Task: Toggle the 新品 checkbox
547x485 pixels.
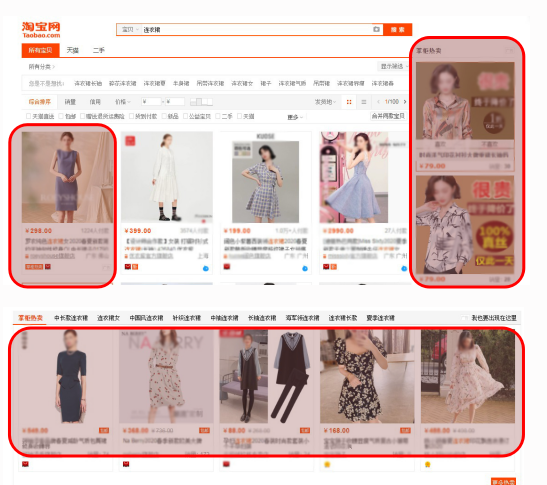Action: pos(164,116)
